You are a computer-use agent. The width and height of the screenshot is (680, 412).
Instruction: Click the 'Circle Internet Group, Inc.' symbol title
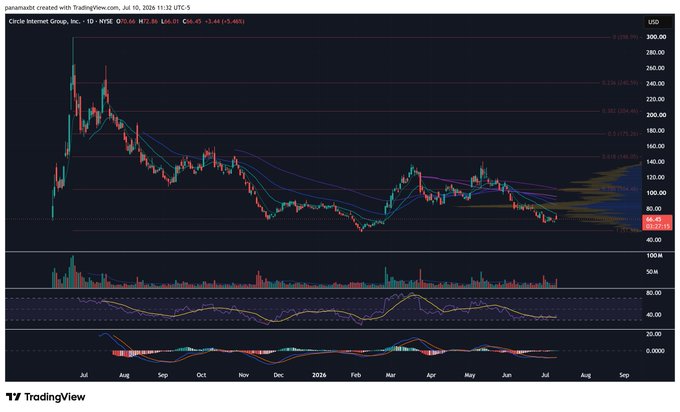44,21
